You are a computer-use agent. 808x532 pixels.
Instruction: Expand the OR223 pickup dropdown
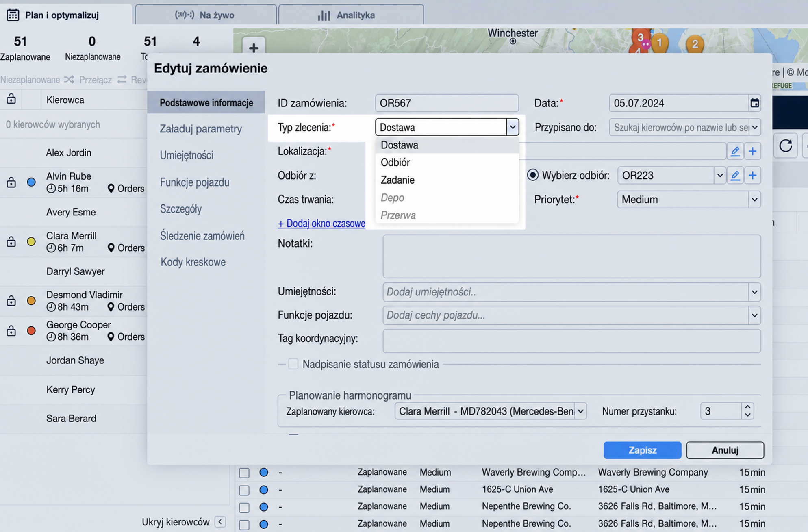point(719,175)
